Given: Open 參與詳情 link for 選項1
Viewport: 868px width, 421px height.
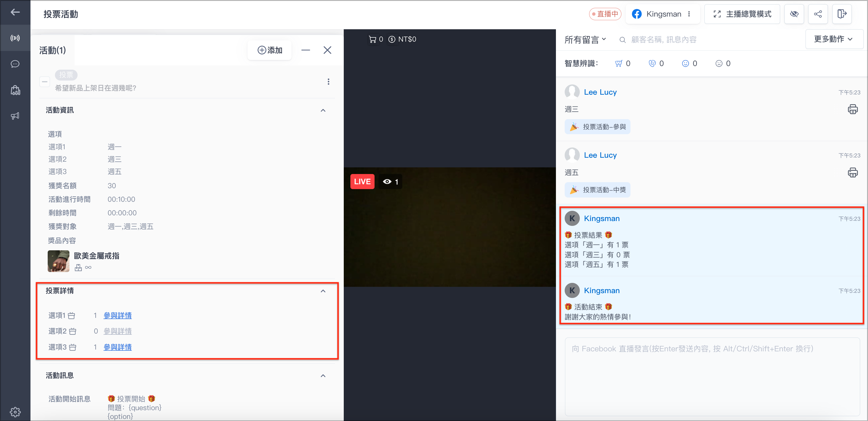Looking at the screenshot, I should point(118,316).
